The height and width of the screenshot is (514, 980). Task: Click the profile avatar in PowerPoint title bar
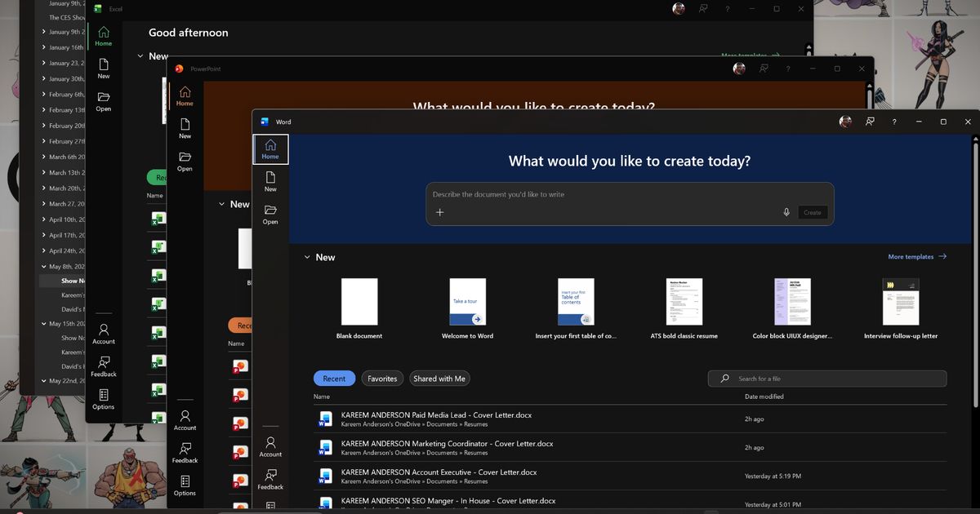739,69
